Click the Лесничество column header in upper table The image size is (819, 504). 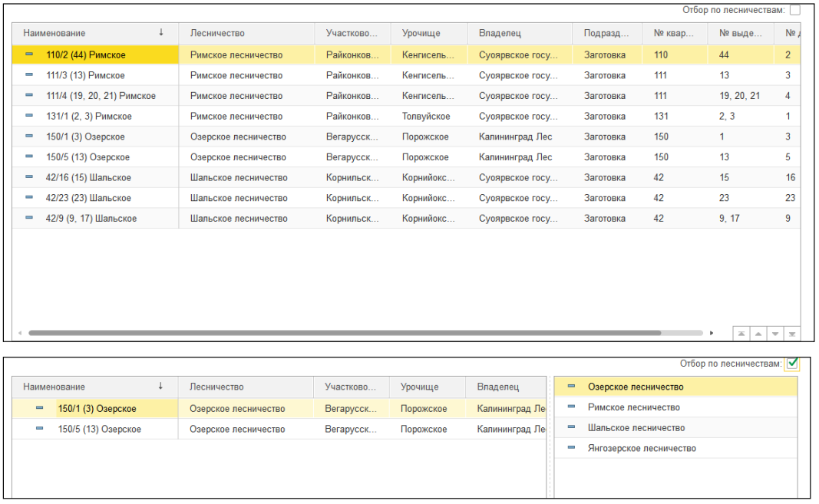(217, 33)
